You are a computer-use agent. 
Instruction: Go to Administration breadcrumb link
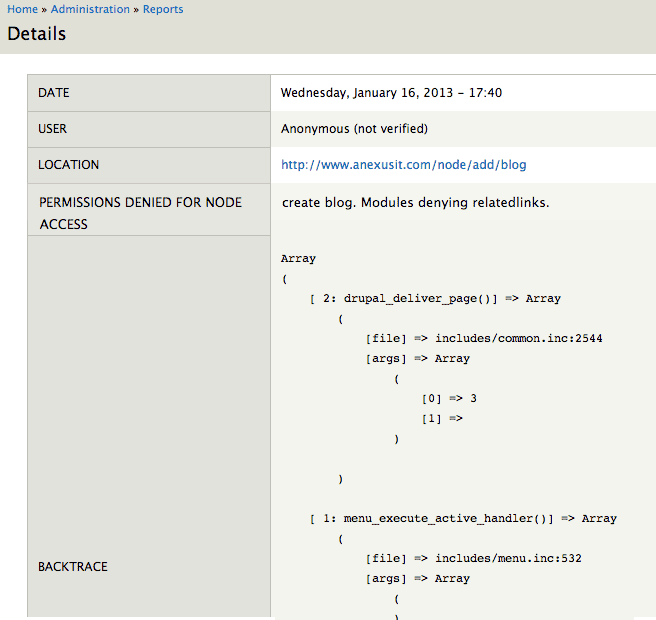pyautogui.click(x=90, y=9)
